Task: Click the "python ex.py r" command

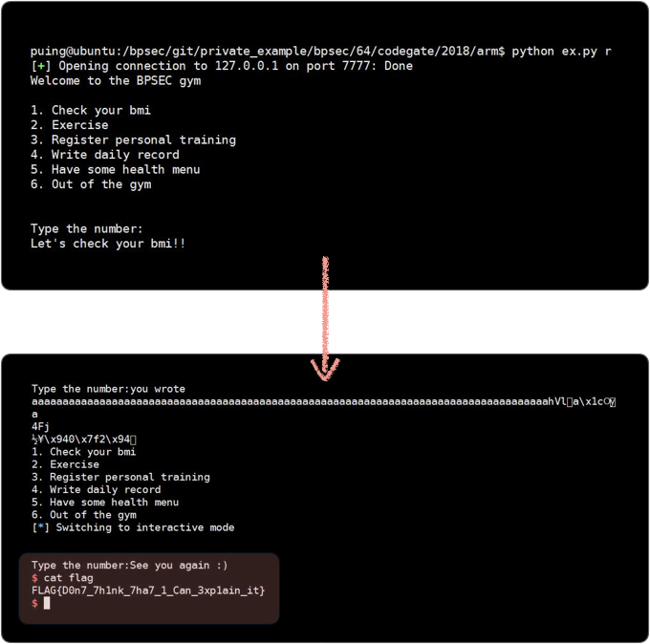Action: 561,51
